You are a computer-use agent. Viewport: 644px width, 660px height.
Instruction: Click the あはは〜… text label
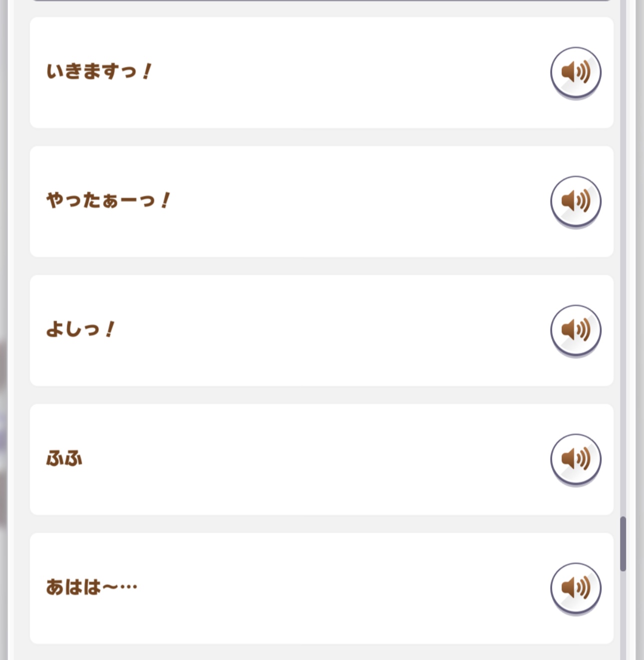[x=91, y=587]
